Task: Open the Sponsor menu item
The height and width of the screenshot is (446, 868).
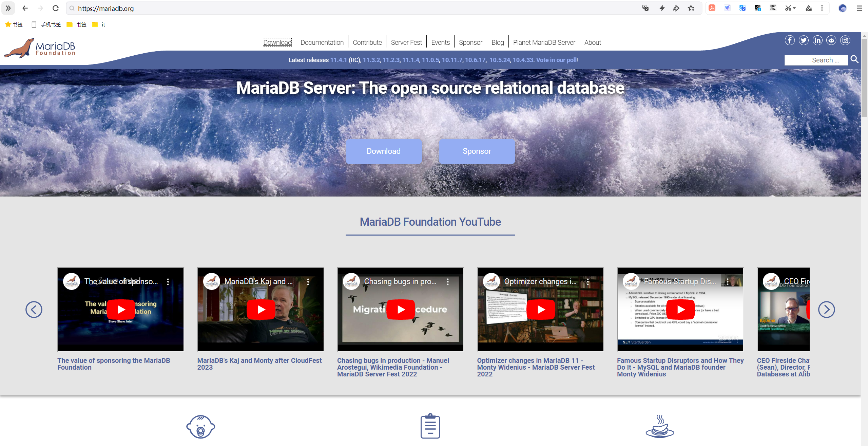Action: point(470,42)
